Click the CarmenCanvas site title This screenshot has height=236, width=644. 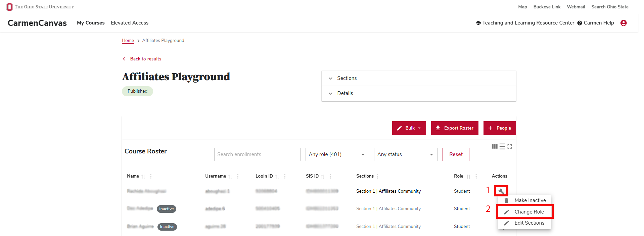37,23
